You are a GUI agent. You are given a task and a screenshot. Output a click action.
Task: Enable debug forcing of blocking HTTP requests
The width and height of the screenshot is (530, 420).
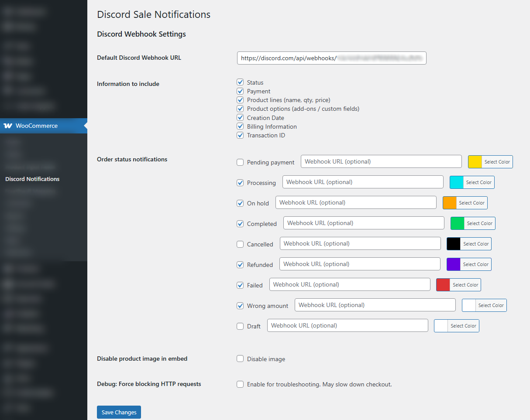[240, 384]
